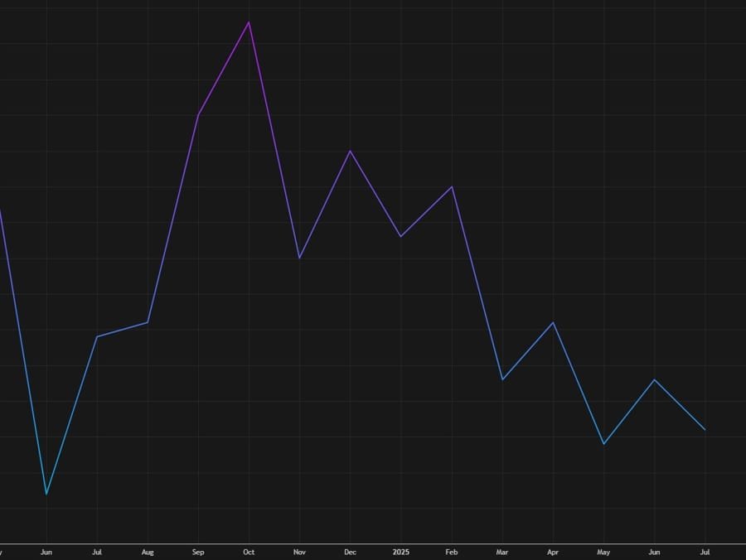Select the Sep x-axis label
Image resolution: width=746 pixels, height=560 pixels.
[198, 552]
